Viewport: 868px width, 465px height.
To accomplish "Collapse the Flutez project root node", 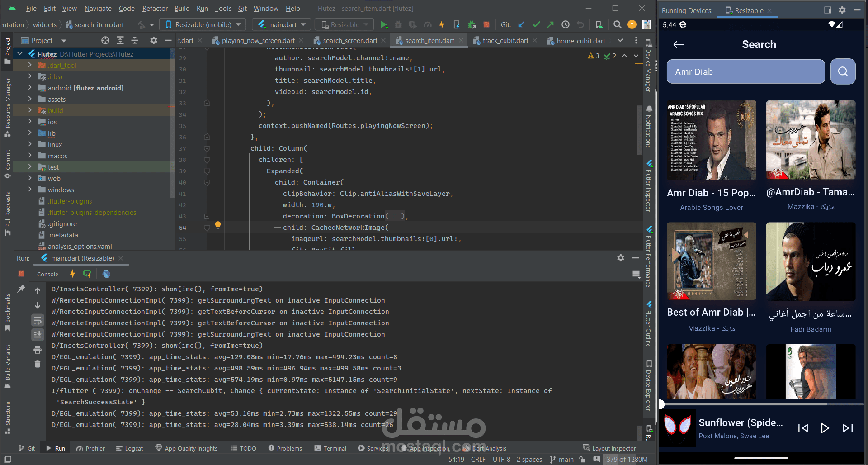I will click(20, 54).
